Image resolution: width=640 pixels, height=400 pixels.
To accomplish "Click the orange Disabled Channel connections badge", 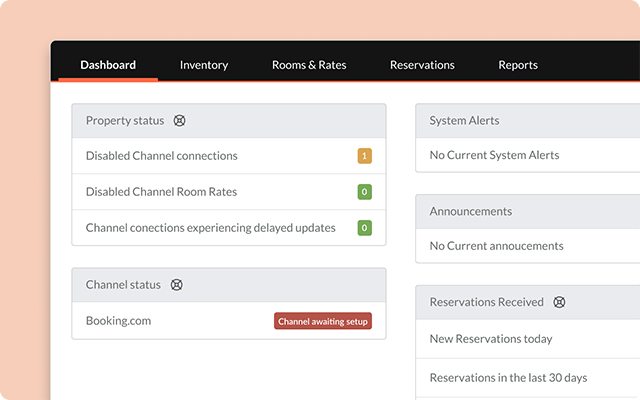I will tap(364, 156).
